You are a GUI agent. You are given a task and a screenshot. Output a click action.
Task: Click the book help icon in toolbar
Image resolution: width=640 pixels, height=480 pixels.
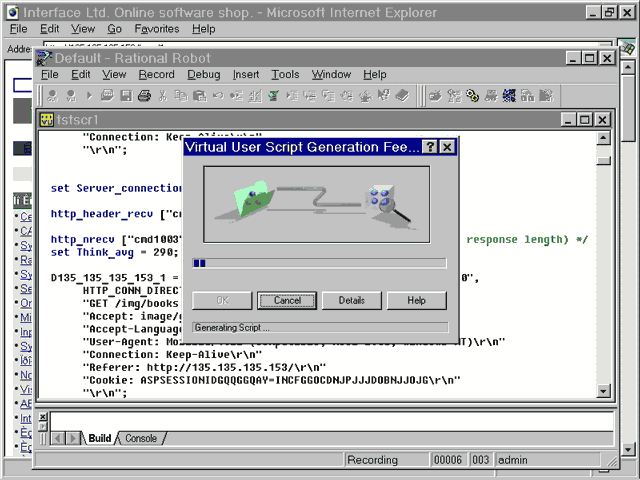402,96
